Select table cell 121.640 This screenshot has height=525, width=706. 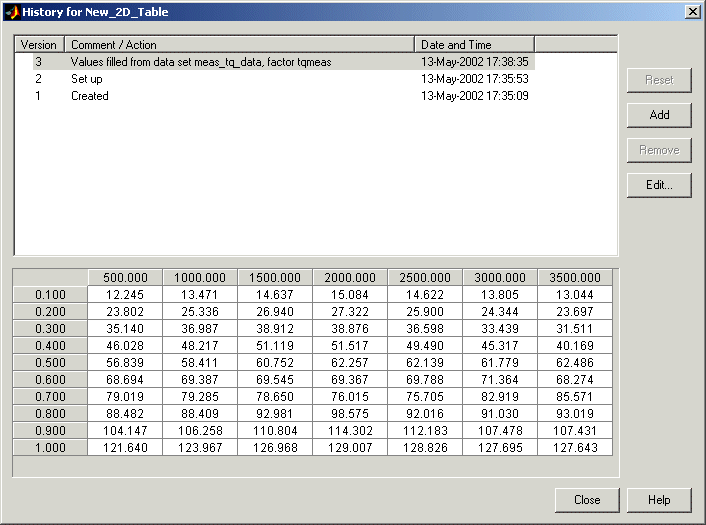125,448
